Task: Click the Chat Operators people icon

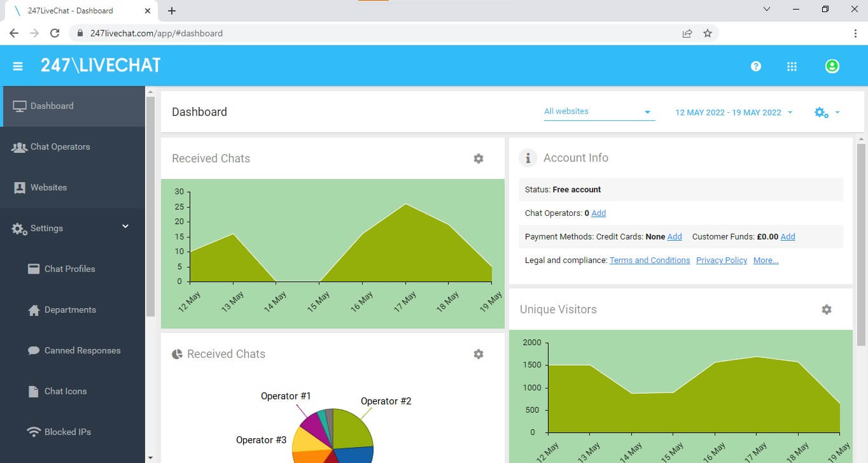Action: pyautogui.click(x=20, y=147)
